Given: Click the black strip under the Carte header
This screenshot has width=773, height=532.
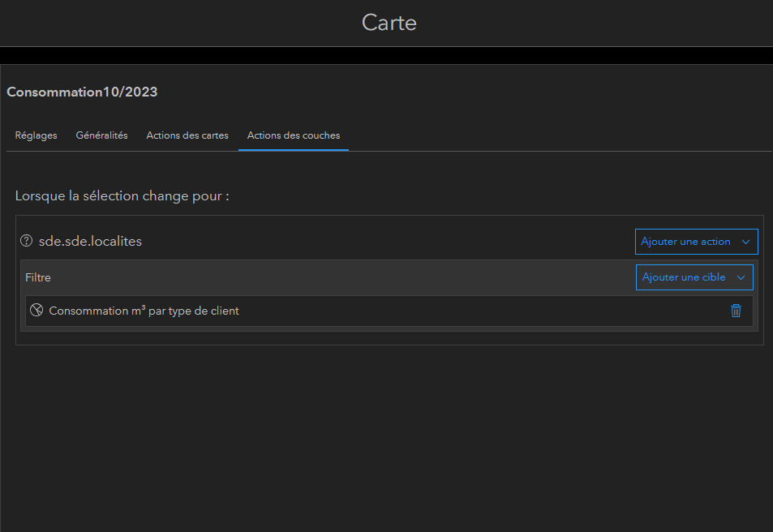Looking at the screenshot, I should 386,55.
